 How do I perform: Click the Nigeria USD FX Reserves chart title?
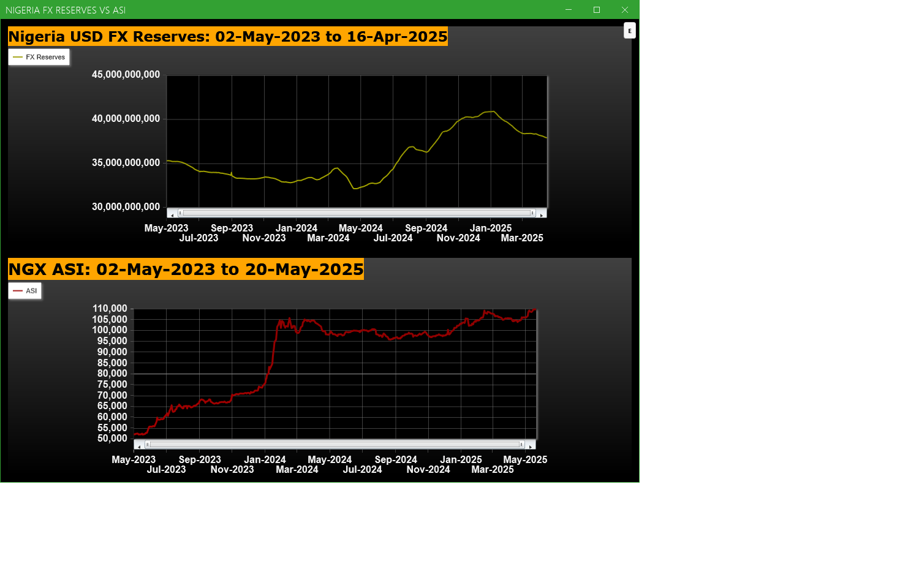point(228,37)
